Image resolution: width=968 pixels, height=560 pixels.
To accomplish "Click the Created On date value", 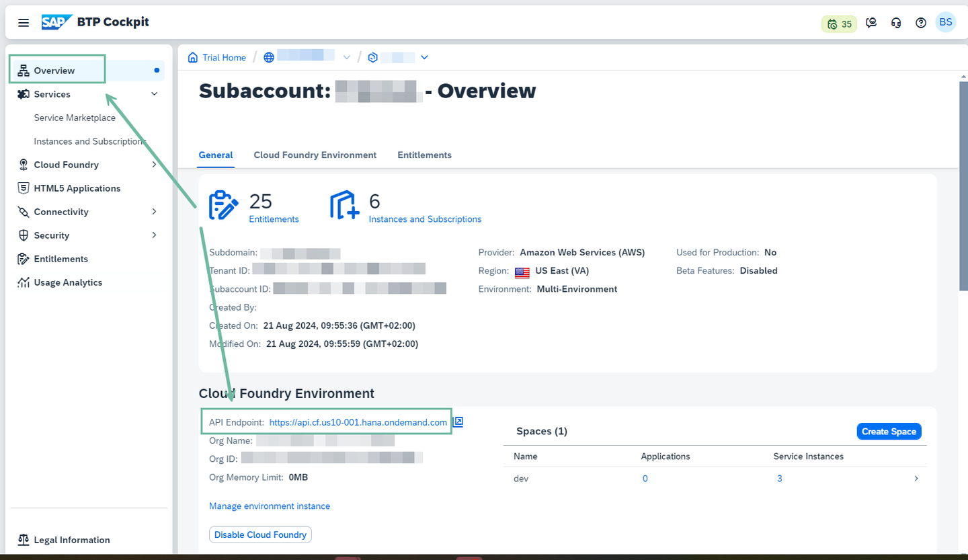I will [339, 325].
